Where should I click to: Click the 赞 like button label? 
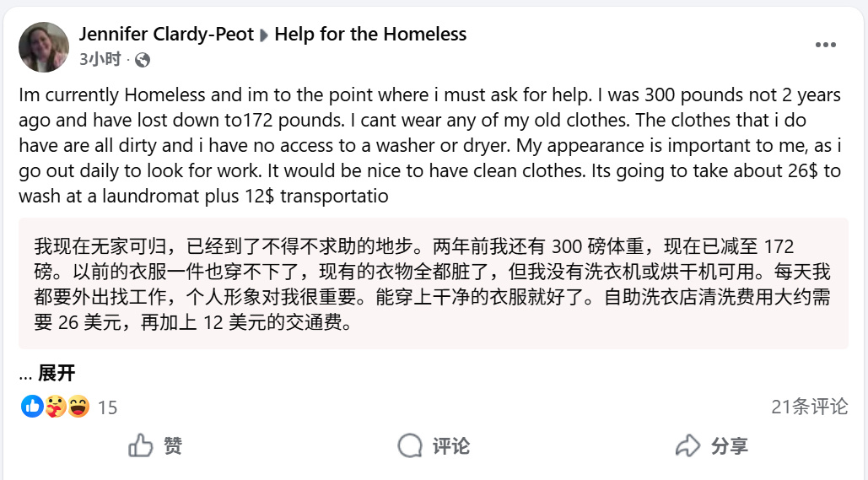(173, 445)
